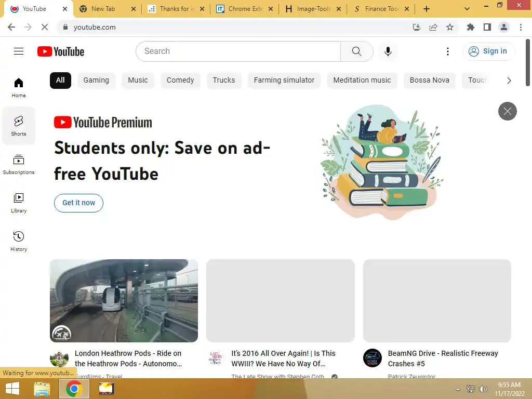This screenshot has width=532, height=399.
Task: Open Library in the sidebar
Action: 19,203
